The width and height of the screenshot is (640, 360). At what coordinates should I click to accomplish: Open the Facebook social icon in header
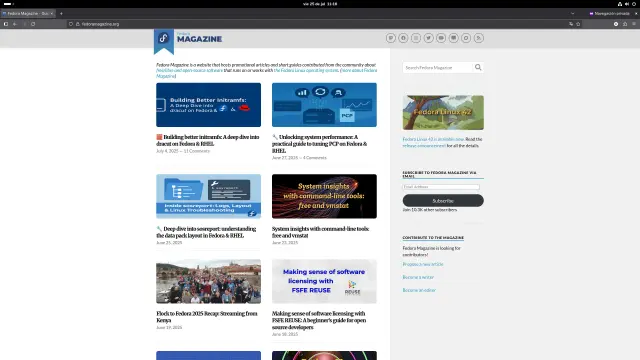point(403,38)
